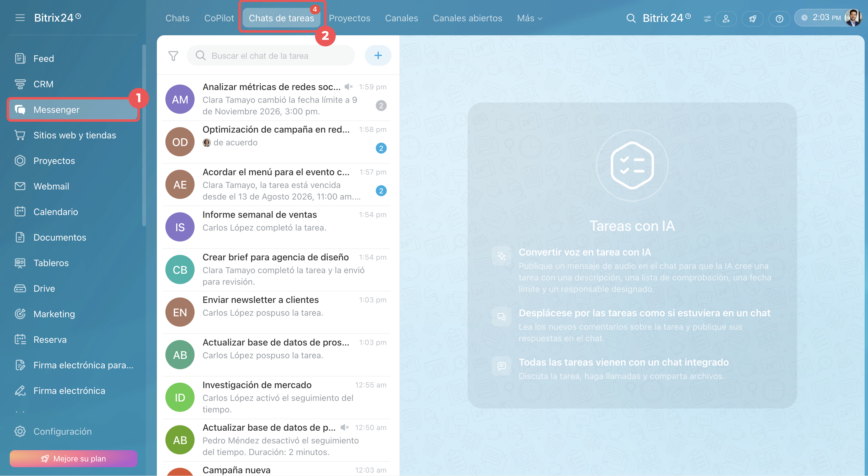Open the Actualizar base de datos de pros... chat
This screenshot has width=868, height=476.
[x=276, y=355]
